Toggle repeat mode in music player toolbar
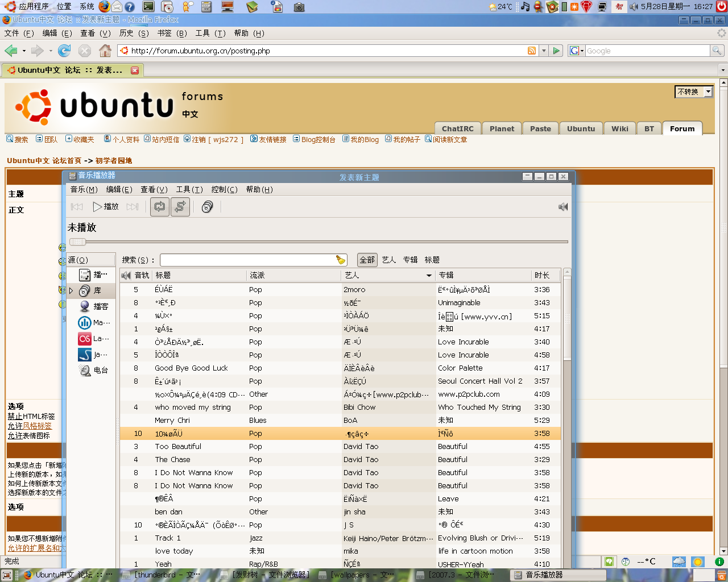Viewport: 728px width, 582px height. point(160,207)
